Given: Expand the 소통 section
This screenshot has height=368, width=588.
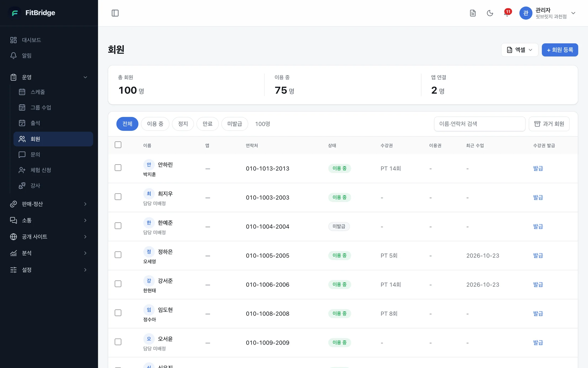Looking at the screenshot, I should (x=49, y=220).
